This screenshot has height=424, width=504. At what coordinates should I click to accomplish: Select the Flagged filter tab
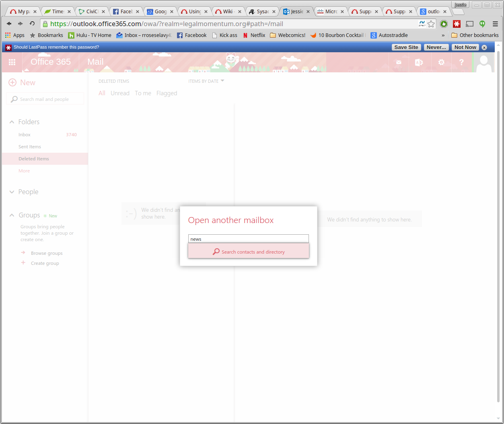tap(167, 93)
